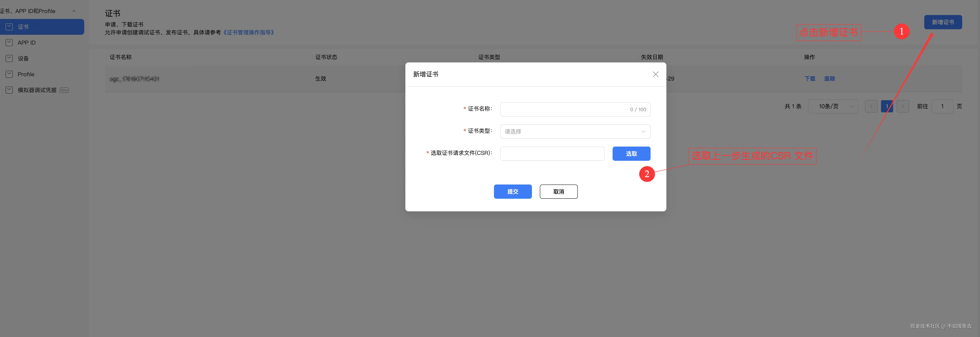Click the 证书名称 input field

563,109
